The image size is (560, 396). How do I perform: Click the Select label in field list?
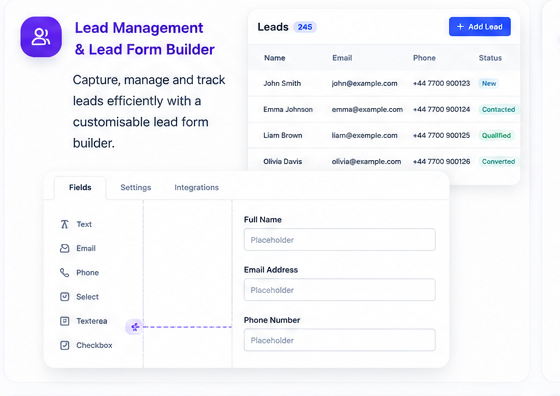(88, 297)
